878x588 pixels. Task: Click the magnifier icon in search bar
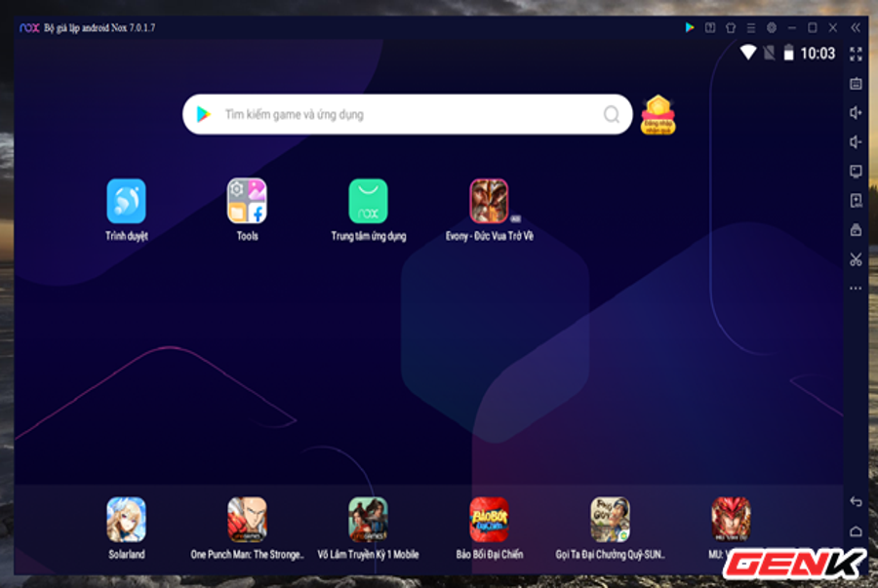pyautogui.click(x=612, y=115)
